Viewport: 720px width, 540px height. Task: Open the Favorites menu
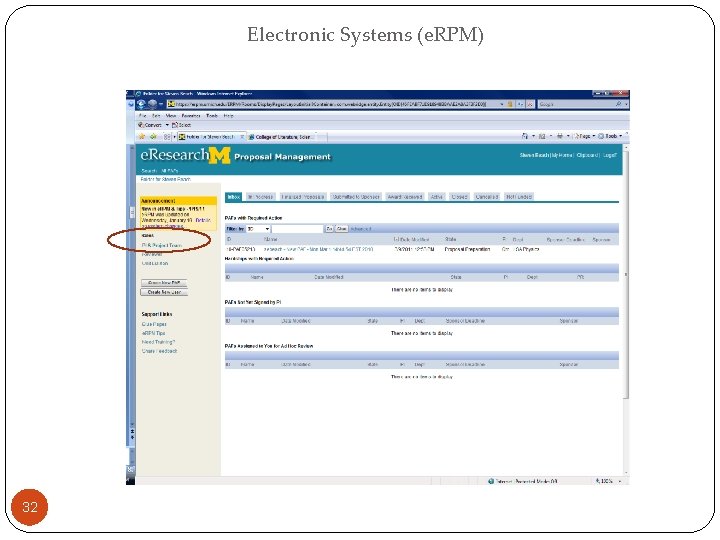click(191, 116)
